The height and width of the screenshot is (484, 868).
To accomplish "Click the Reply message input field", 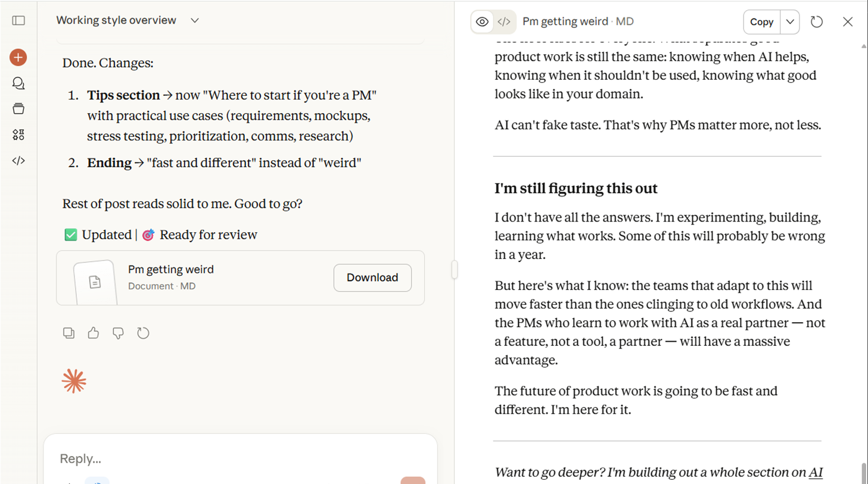I will pos(238,458).
